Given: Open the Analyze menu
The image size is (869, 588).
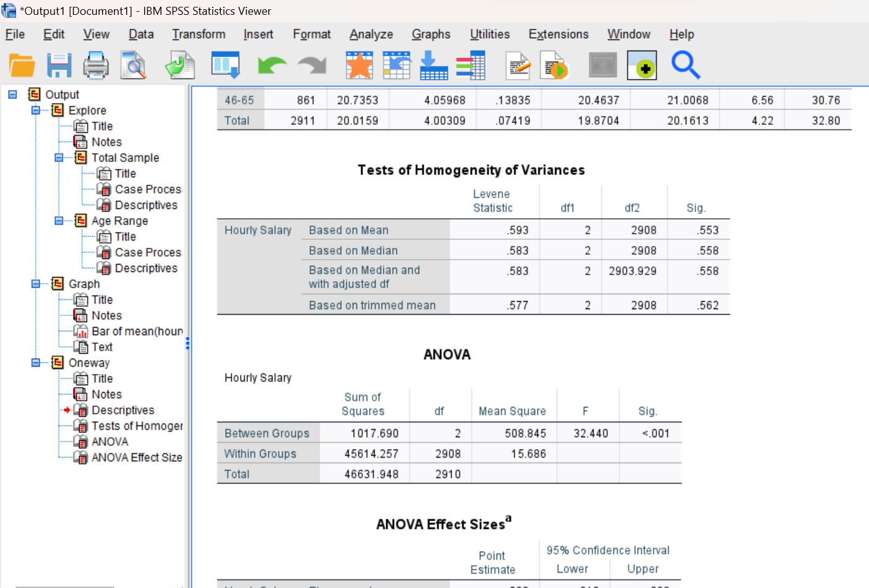Looking at the screenshot, I should click(x=371, y=34).
